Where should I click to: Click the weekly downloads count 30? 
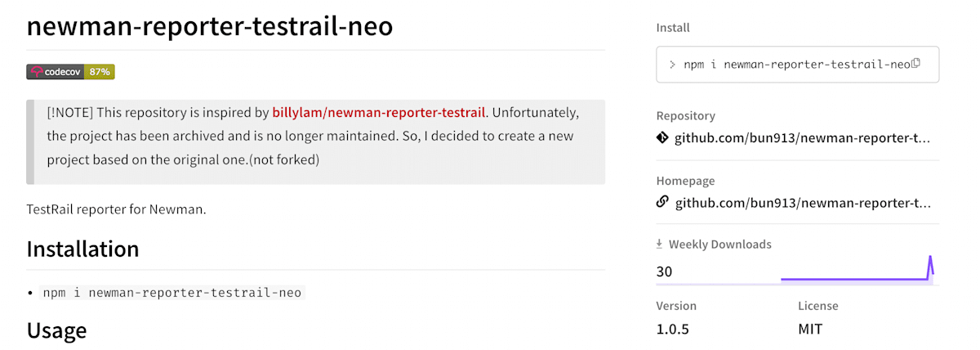click(x=664, y=271)
